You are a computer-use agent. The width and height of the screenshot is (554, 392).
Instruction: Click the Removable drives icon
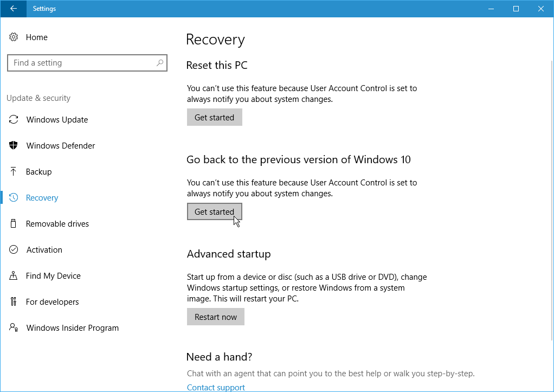tap(14, 224)
